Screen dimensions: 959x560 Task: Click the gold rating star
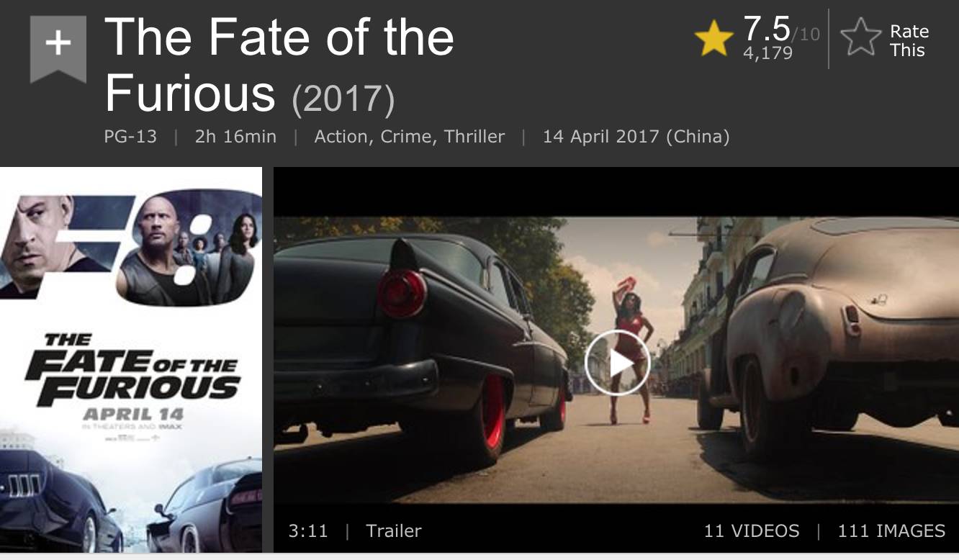tap(713, 38)
